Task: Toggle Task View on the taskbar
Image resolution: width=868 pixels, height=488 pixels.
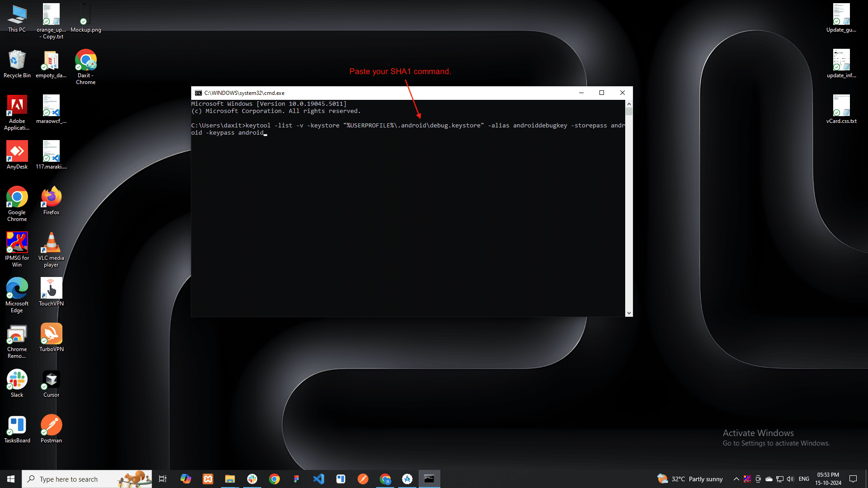Action: click(x=163, y=479)
